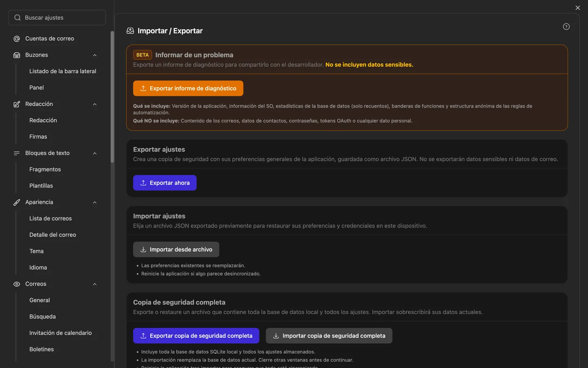Collapse the Correos section
The image size is (588, 368).
95,284
